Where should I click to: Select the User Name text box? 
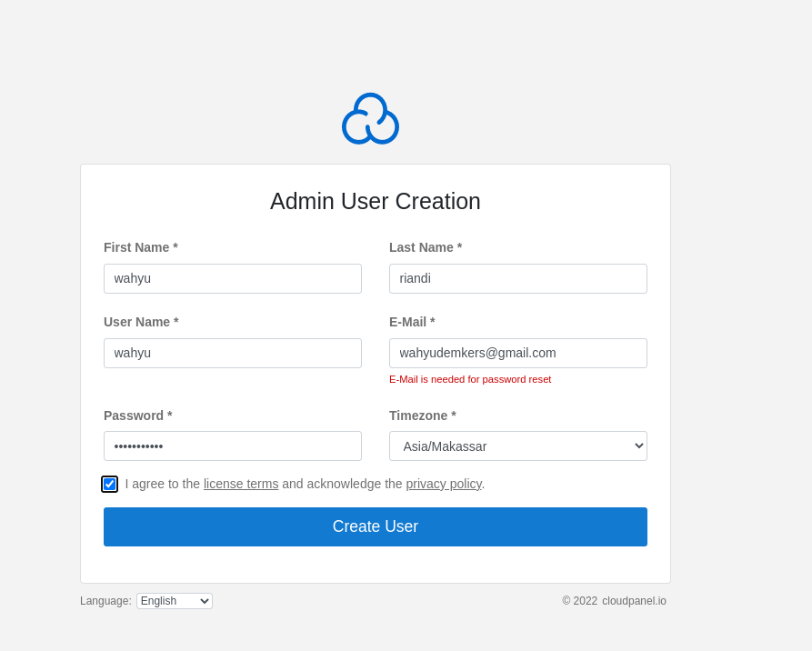point(232,353)
